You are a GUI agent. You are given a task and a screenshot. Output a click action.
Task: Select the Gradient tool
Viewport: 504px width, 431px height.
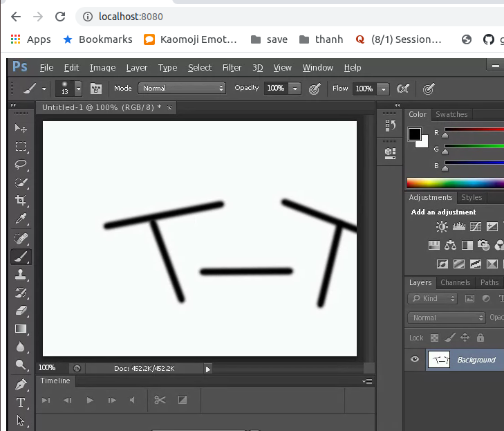tap(21, 329)
